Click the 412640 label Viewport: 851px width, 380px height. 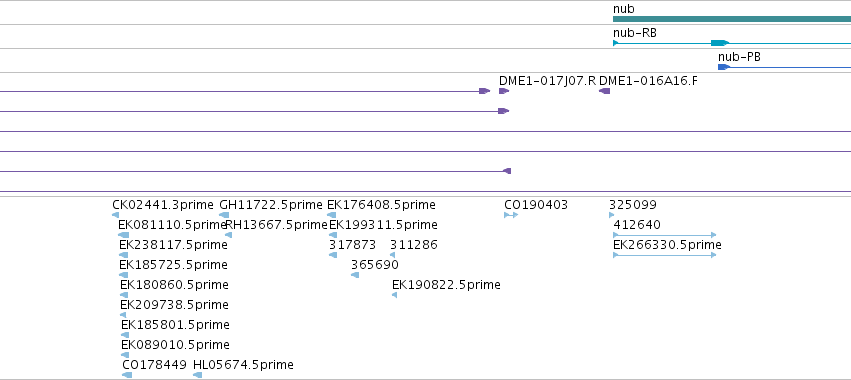637,225
